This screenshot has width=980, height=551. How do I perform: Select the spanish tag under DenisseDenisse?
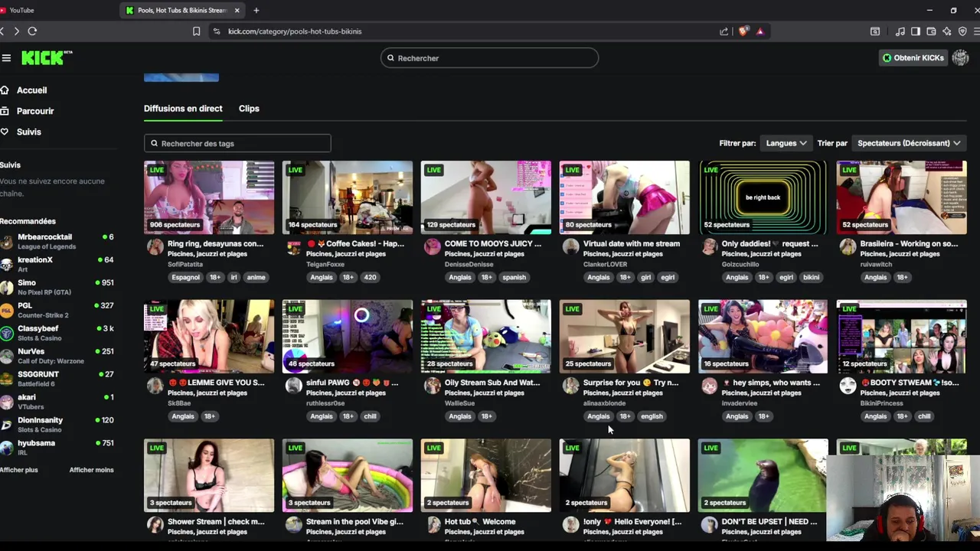[514, 277]
